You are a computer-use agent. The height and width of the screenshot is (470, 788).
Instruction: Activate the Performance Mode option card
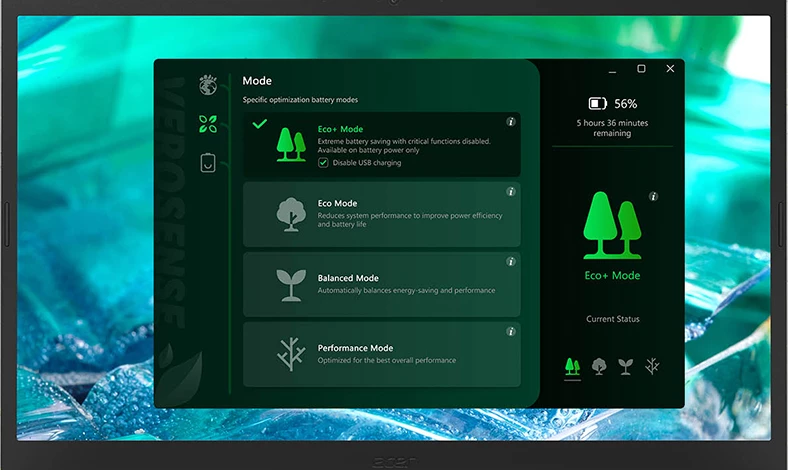tap(381, 354)
